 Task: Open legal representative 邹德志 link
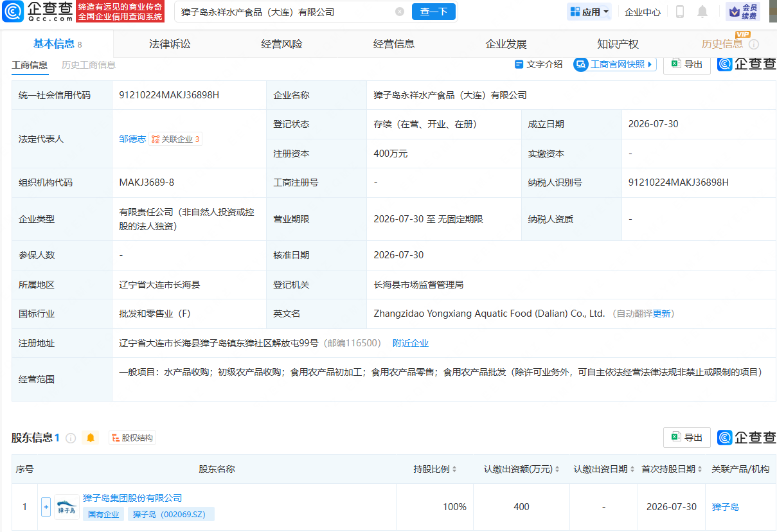[x=132, y=139]
